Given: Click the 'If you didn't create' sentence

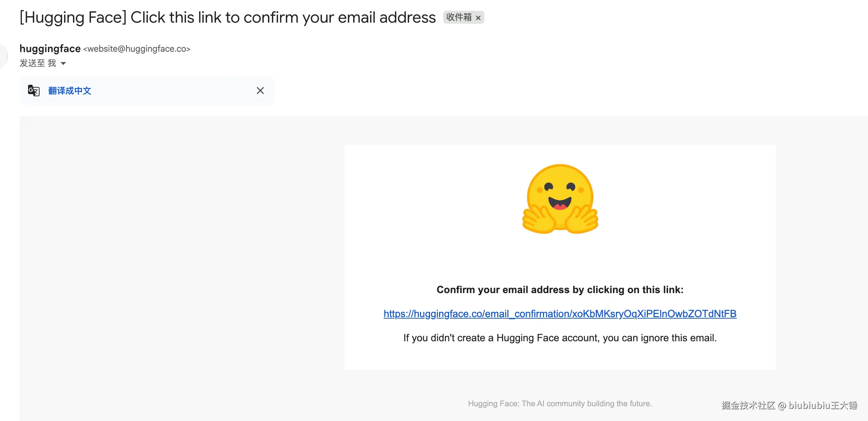Looking at the screenshot, I should tap(560, 338).
